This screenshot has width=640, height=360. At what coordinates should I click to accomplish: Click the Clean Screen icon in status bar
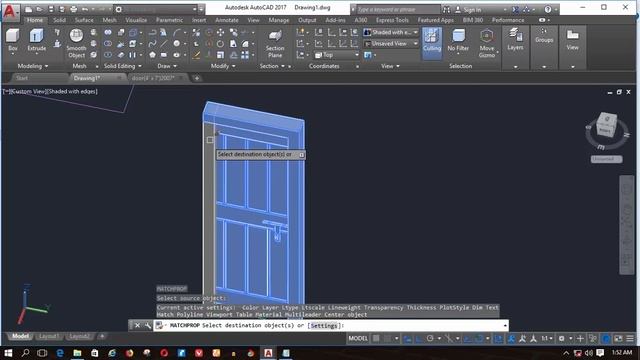tap(618, 338)
